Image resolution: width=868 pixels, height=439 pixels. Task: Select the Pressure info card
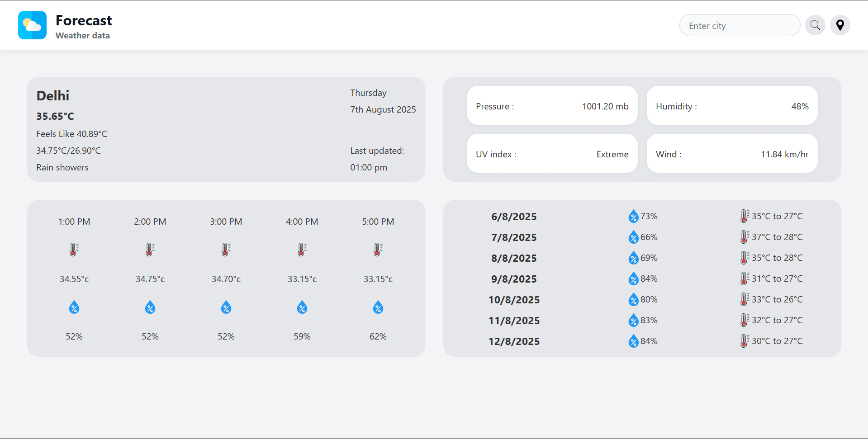tap(552, 106)
